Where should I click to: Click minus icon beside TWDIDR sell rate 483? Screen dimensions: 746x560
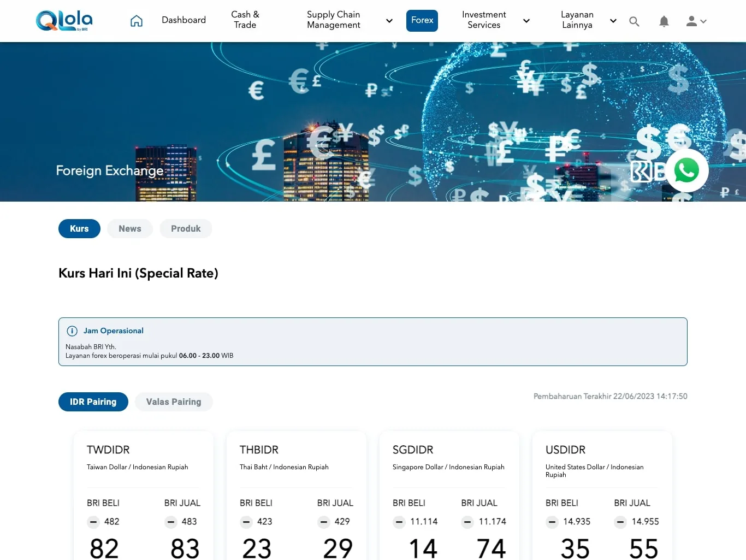click(x=171, y=522)
